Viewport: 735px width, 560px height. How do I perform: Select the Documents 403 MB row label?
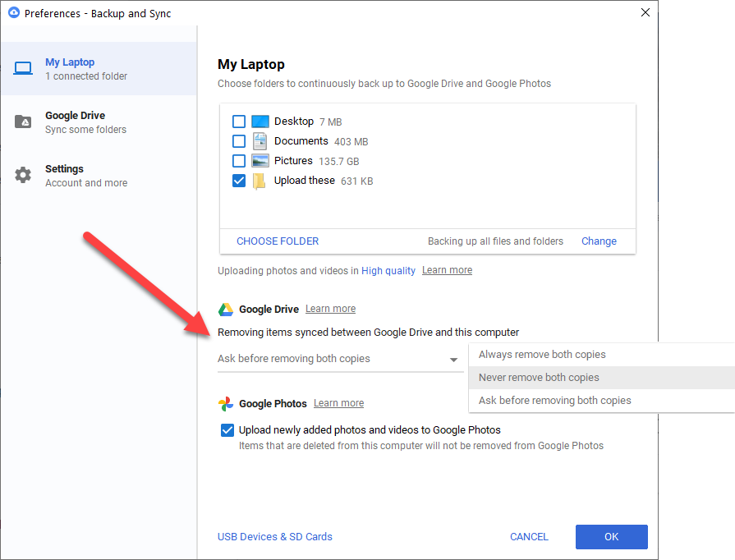point(321,141)
